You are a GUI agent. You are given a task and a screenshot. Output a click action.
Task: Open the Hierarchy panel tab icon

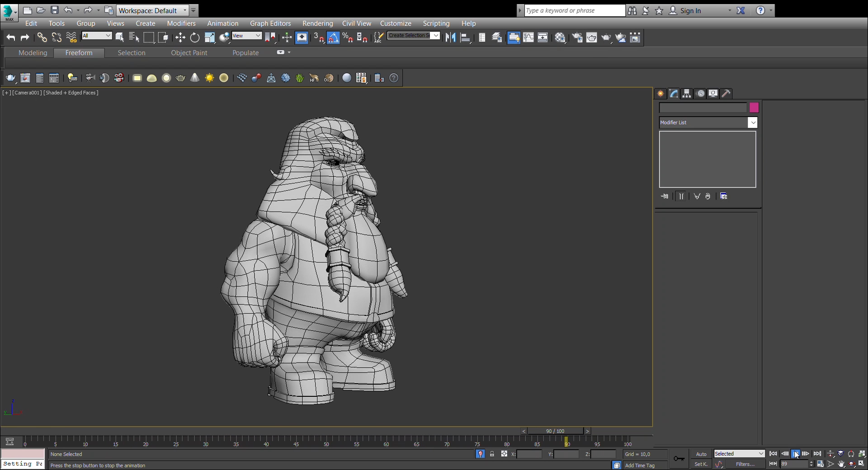tap(687, 94)
